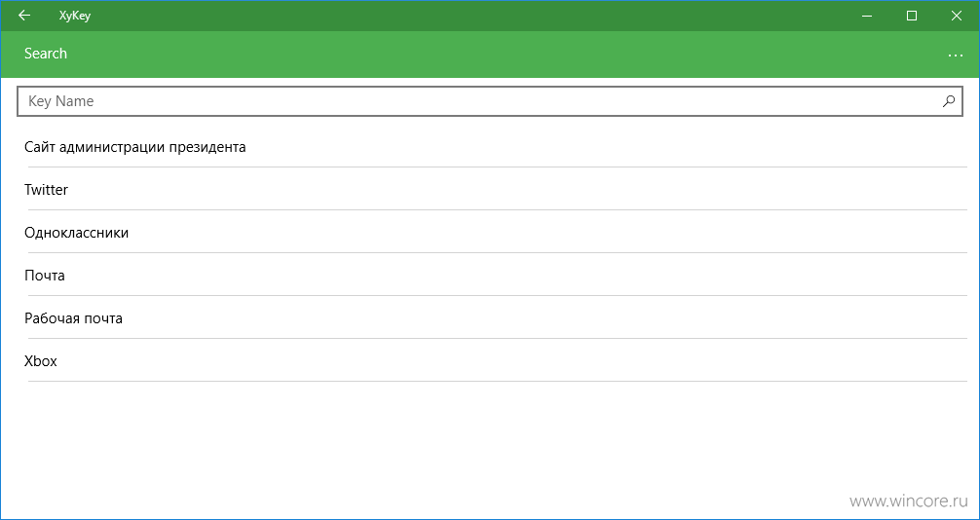Viewport: 980px width, 520px height.
Task: Close the XyKey window
Action: click(x=957, y=17)
